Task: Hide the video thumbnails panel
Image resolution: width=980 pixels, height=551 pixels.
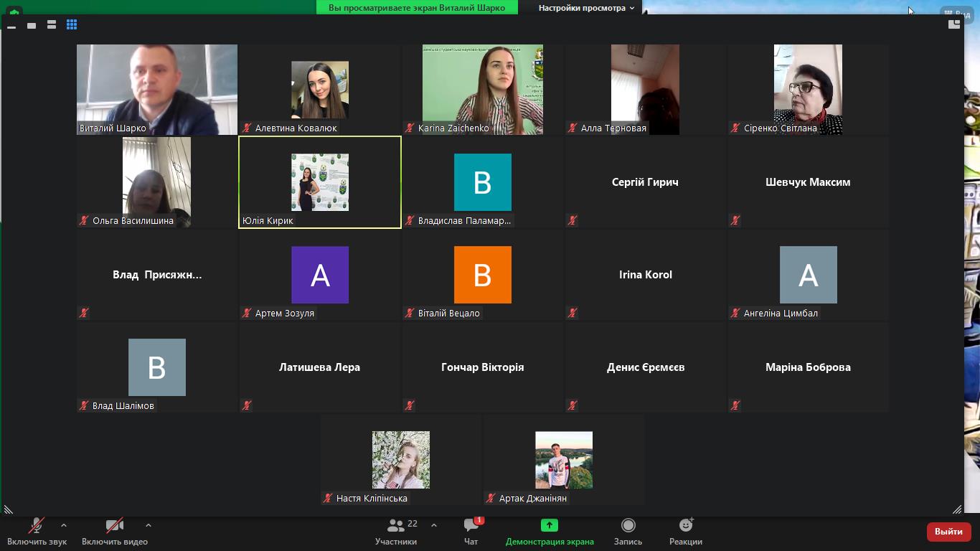Action: 11,25
